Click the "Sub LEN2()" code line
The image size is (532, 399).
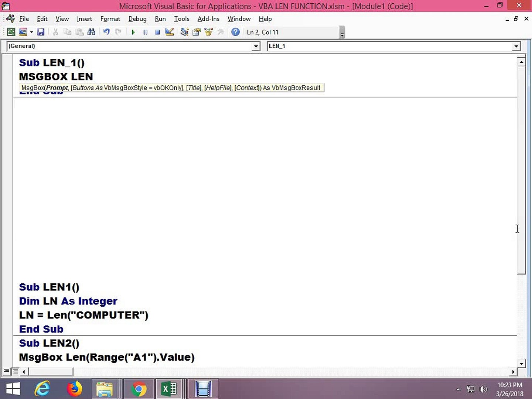coord(49,344)
